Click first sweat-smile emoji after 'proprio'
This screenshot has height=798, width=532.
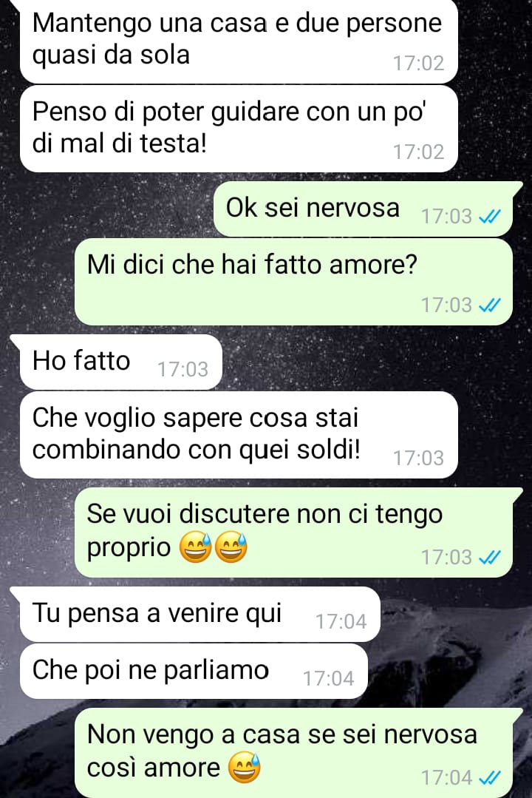point(195,547)
